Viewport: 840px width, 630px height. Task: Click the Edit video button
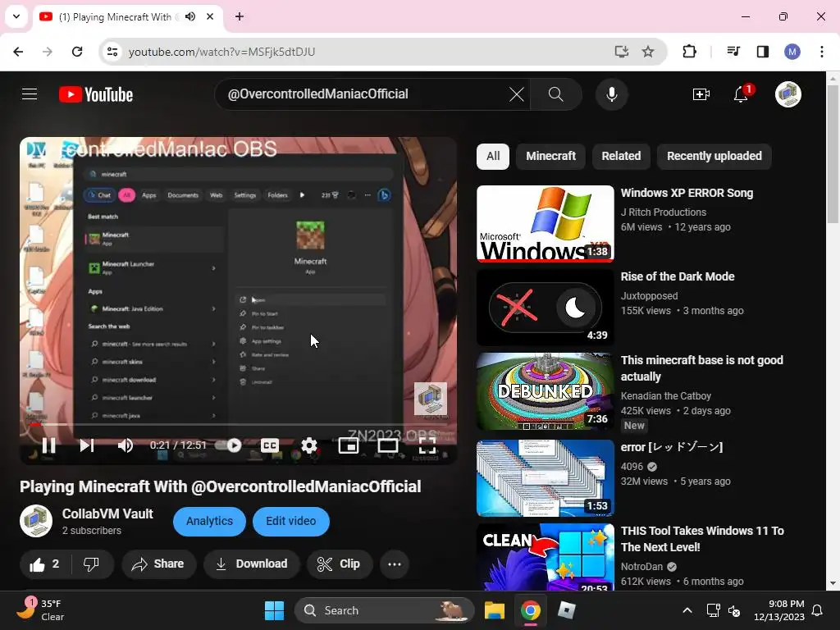coord(291,521)
